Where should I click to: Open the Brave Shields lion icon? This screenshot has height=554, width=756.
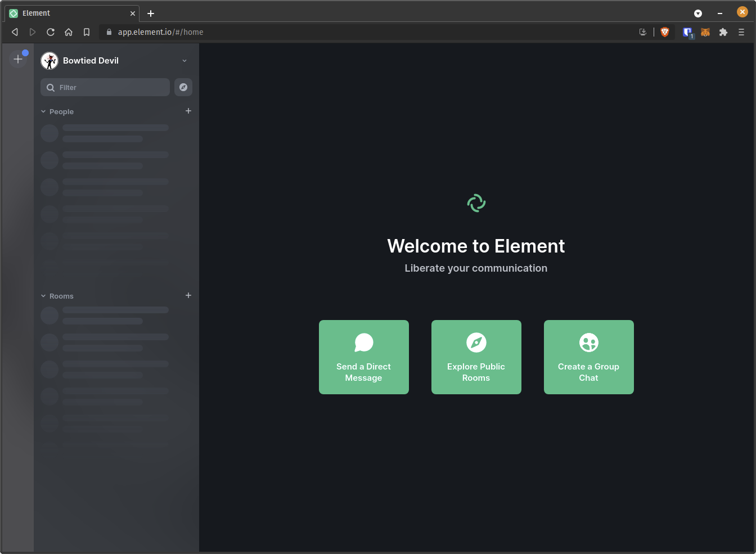(665, 32)
